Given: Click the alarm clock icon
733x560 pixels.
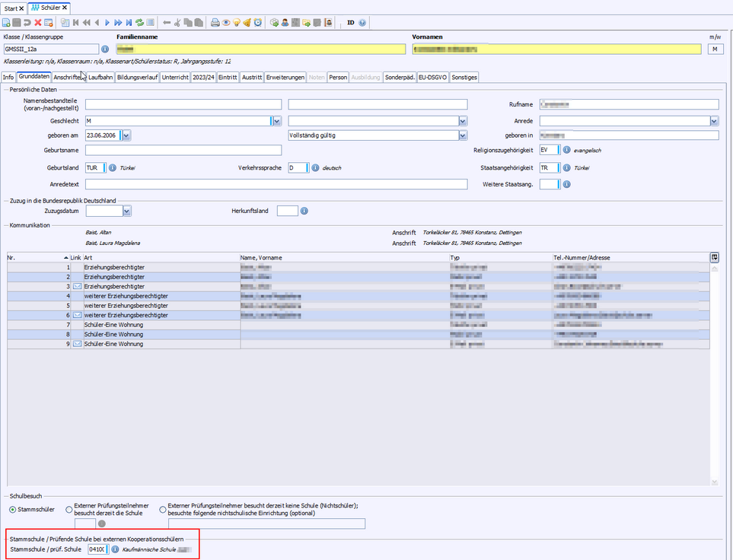Looking at the screenshot, I should (x=257, y=22).
